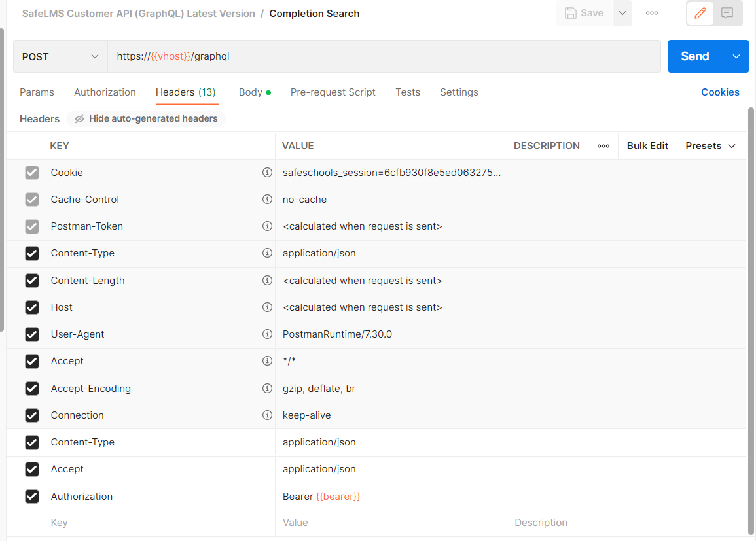Click info icon next to Cookie header
This screenshot has height=541, width=756.
coord(267,173)
